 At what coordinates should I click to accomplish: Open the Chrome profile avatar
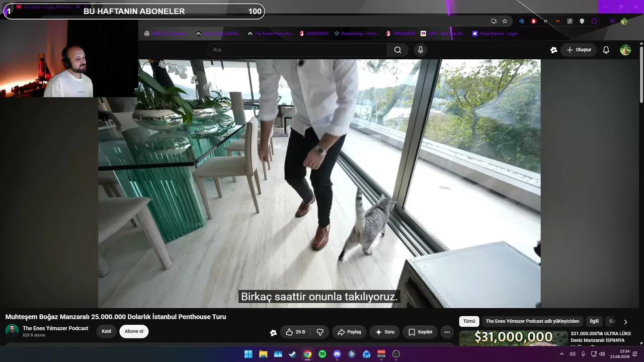624,21
